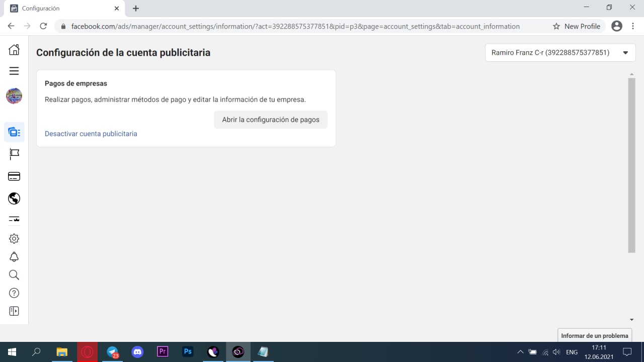The height and width of the screenshot is (362, 644).
Task: Click the New Profile label
Action: (x=582, y=26)
